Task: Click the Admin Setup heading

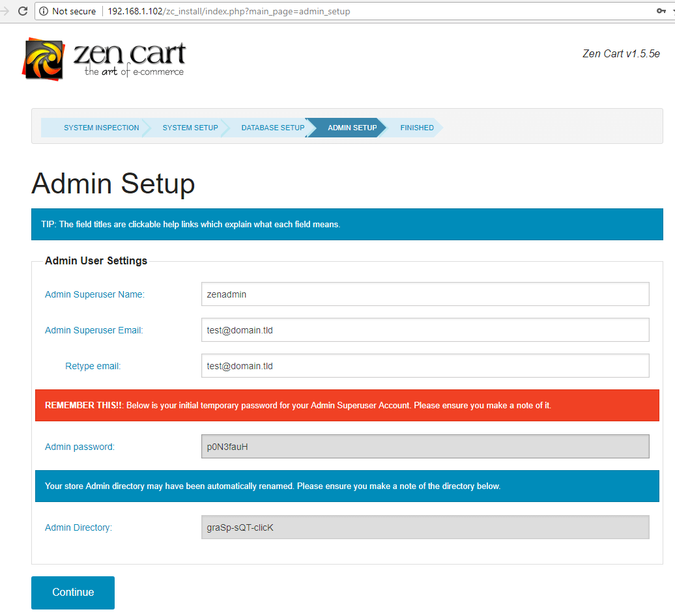Action: pos(113,184)
